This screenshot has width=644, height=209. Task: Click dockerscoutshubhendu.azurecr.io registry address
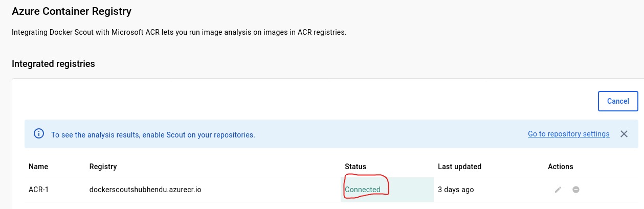click(145, 190)
